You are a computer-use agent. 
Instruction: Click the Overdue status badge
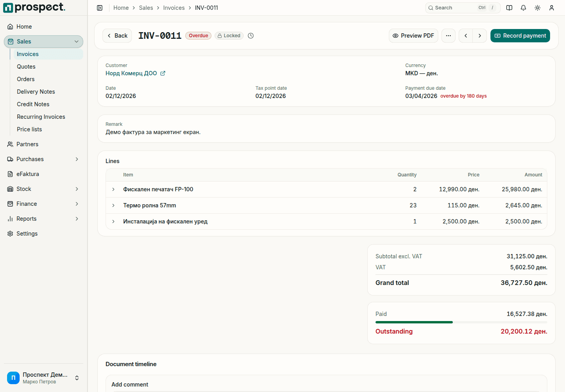click(198, 36)
